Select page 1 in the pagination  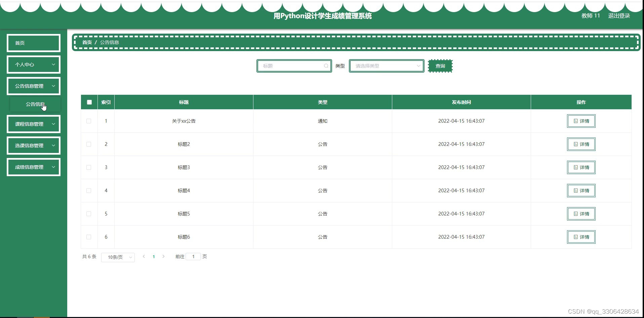(154, 256)
